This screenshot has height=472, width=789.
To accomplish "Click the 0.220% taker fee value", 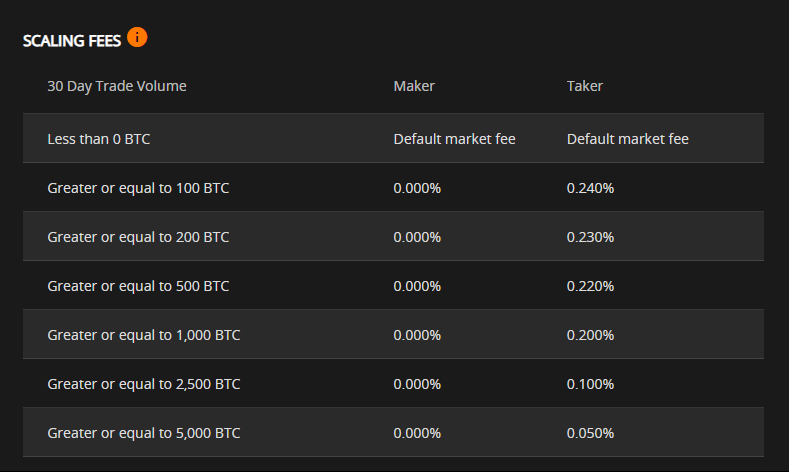I will tap(590, 286).
